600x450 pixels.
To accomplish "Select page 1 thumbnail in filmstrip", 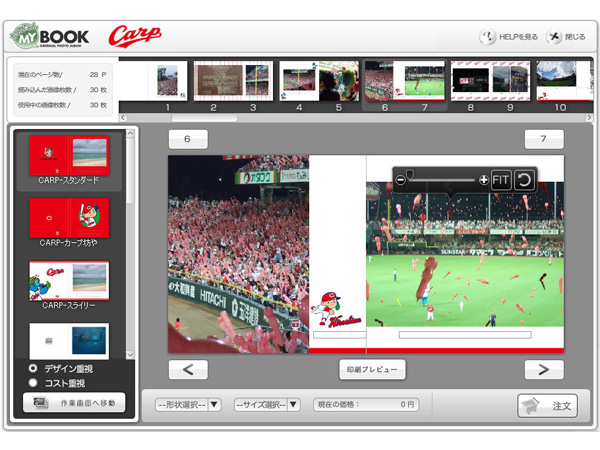I will click(x=167, y=81).
